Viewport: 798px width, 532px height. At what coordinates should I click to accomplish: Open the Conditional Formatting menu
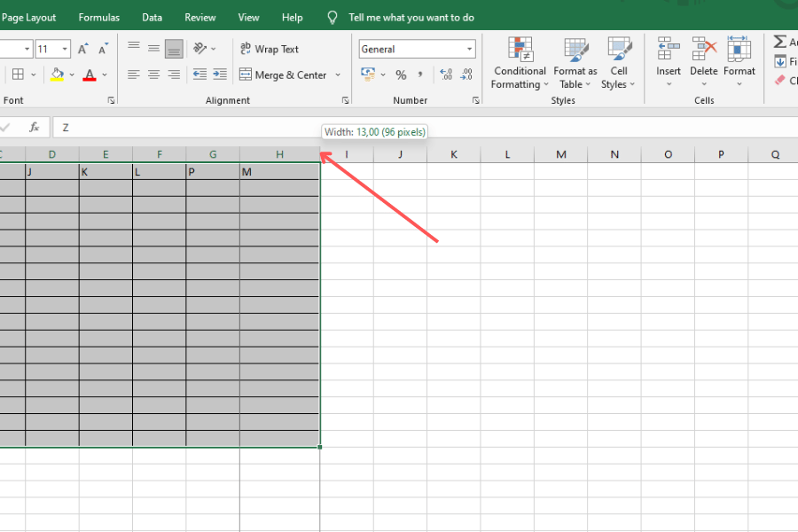(520, 62)
